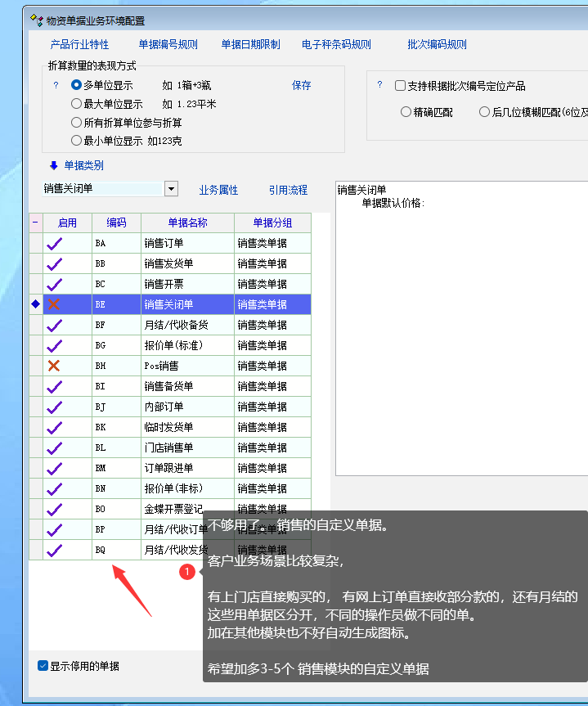Image resolution: width=588 pixels, height=706 pixels.
Task: Switch to the 单据编号规则 tab
Action: 168,45
